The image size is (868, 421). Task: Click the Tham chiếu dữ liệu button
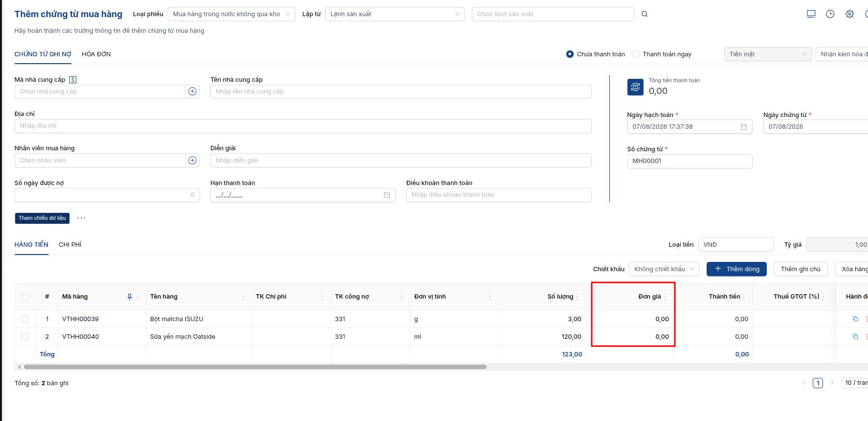(x=42, y=218)
